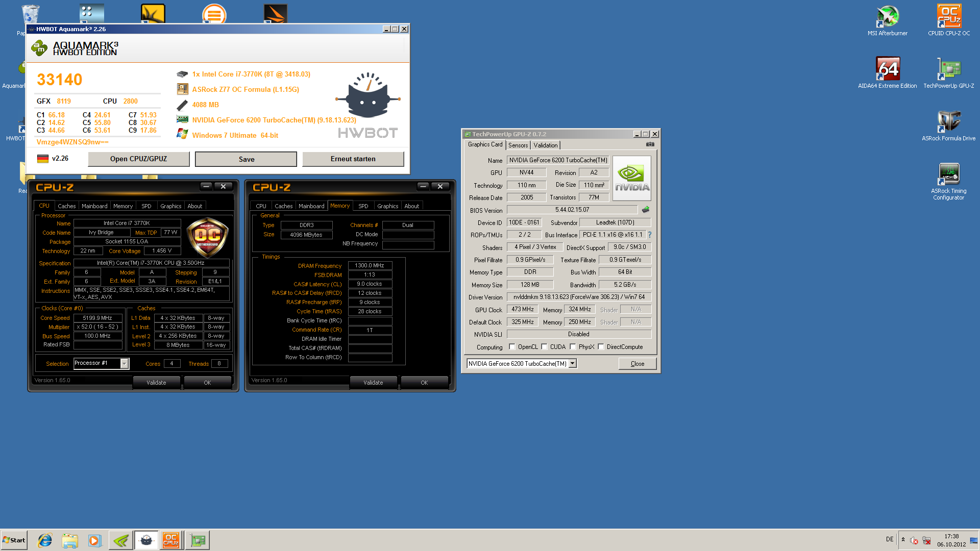Switch to HWBOT Aquamark taskbar icon
980x551 pixels.
(146, 540)
